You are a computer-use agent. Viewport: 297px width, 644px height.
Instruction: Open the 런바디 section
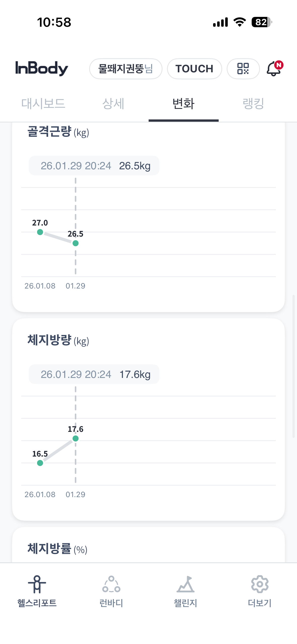point(111,585)
